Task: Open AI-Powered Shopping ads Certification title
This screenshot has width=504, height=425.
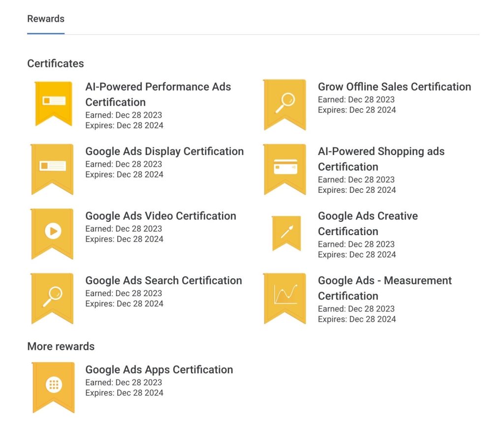Action: point(381,159)
